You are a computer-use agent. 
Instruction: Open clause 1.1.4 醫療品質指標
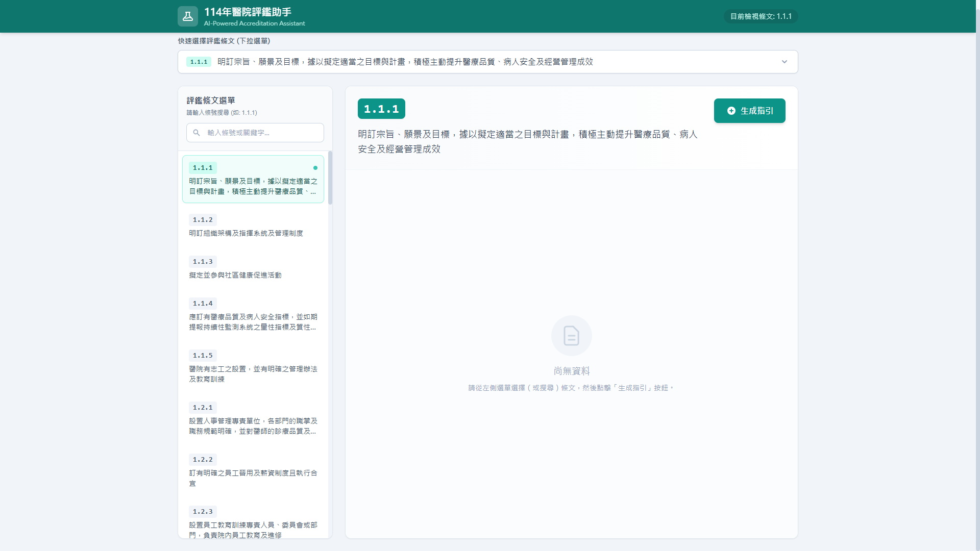click(x=253, y=315)
